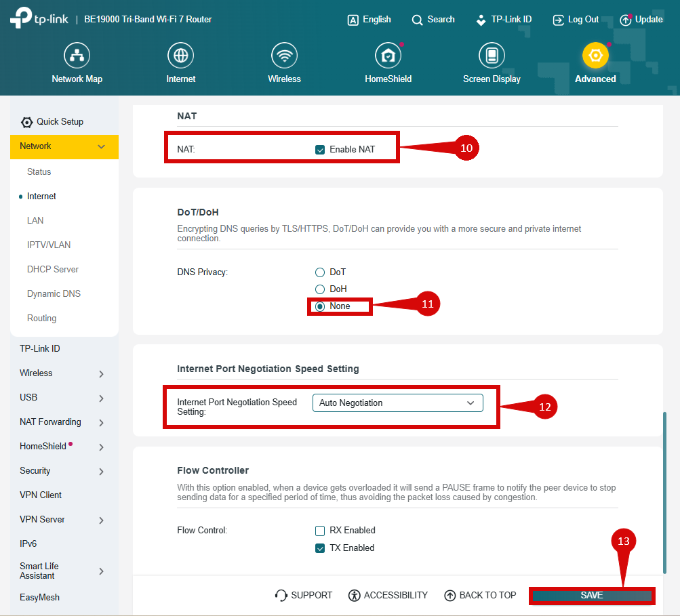Open the English language selector
Viewport: 680px width, 616px height.
click(369, 20)
